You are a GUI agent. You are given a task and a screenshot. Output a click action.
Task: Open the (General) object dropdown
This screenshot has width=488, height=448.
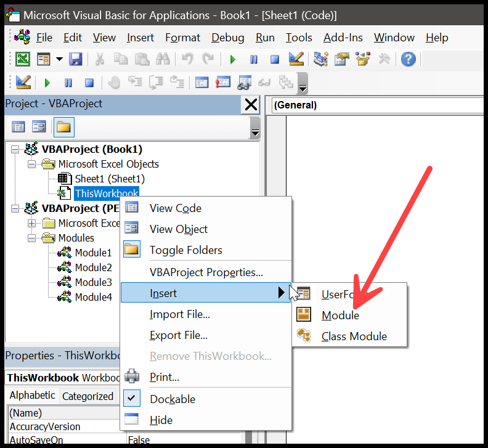click(x=378, y=105)
